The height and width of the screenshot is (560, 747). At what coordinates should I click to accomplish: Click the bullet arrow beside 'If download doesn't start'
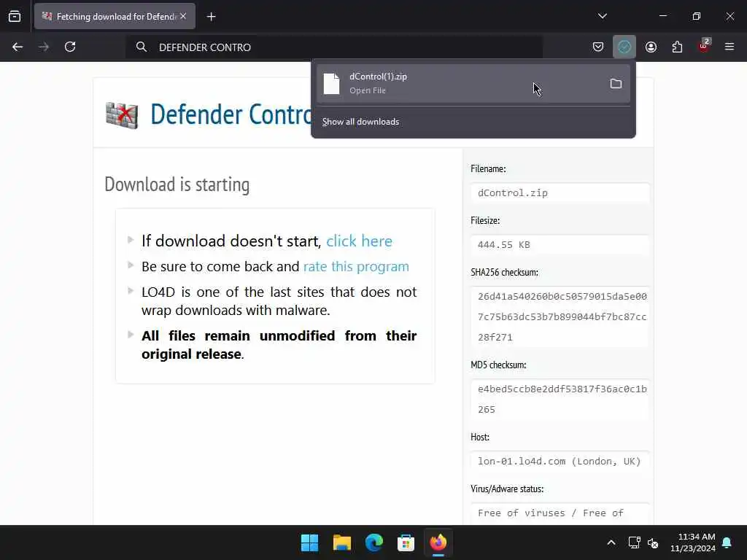pos(131,239)
